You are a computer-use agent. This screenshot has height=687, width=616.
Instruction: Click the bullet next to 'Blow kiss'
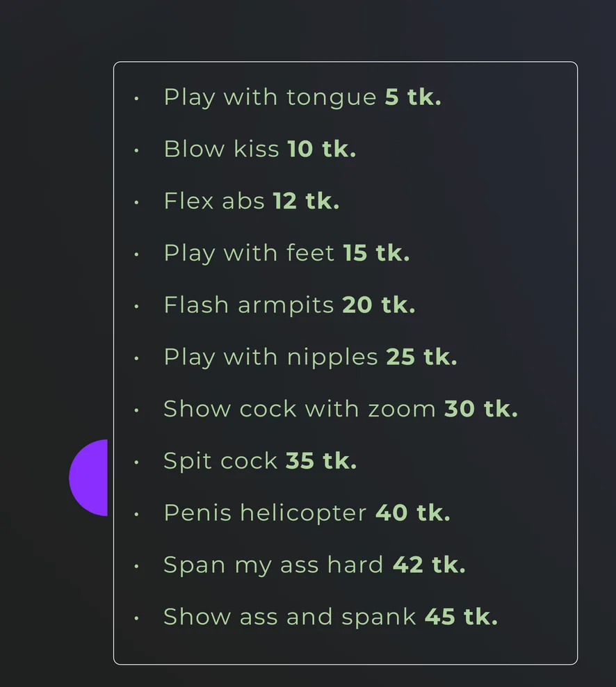click(x=137, y=150)
